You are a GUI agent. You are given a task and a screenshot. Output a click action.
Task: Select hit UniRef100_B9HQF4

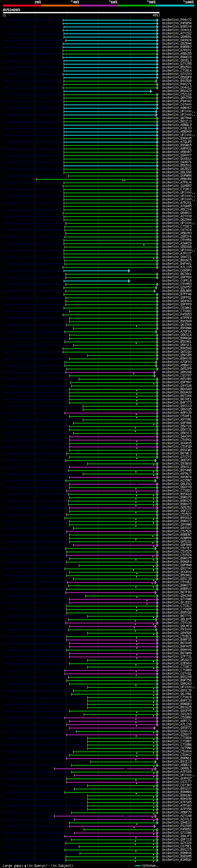(176, 562)
